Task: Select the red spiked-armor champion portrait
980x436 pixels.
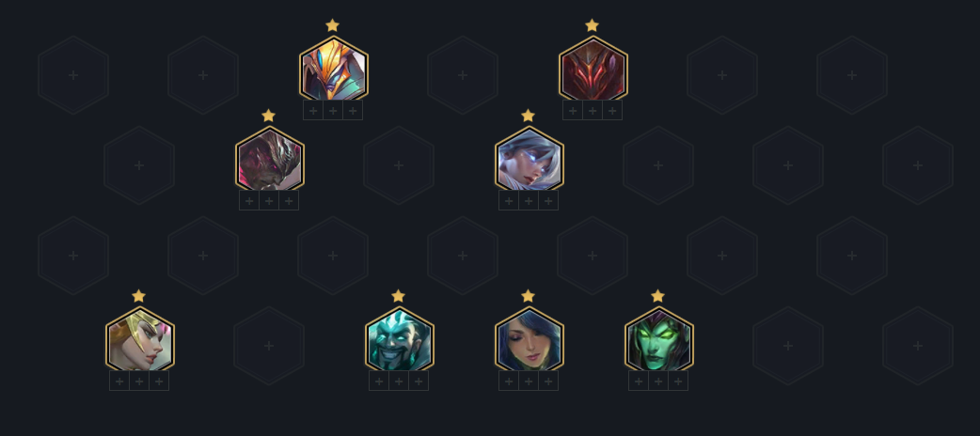Action: [x=593, y=69]
